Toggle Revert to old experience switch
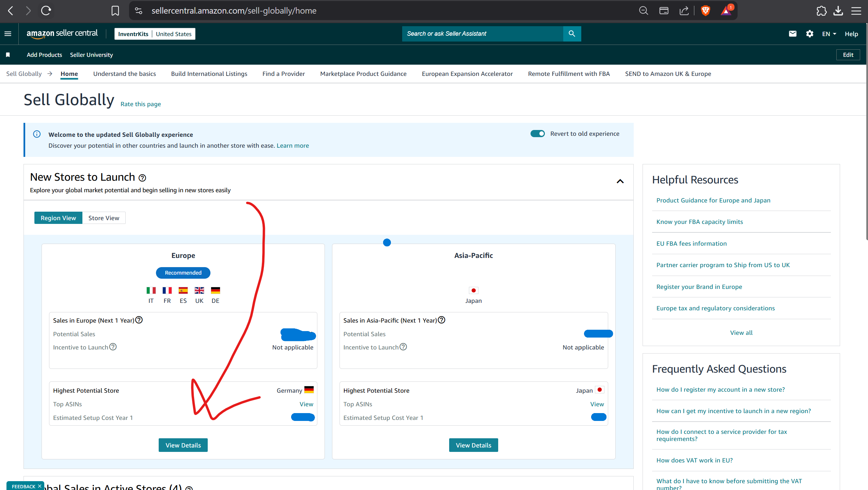Viewport: 868px width, 490px height. click(x=537, y=134)
